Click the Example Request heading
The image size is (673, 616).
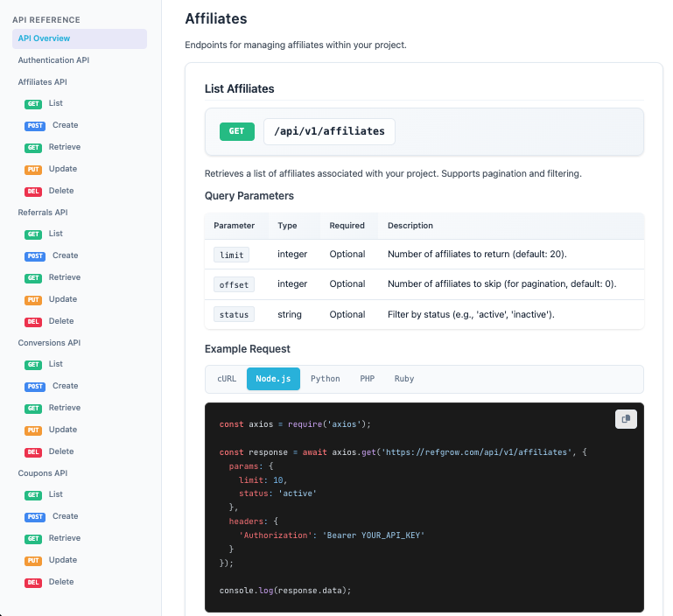[248, 349]
